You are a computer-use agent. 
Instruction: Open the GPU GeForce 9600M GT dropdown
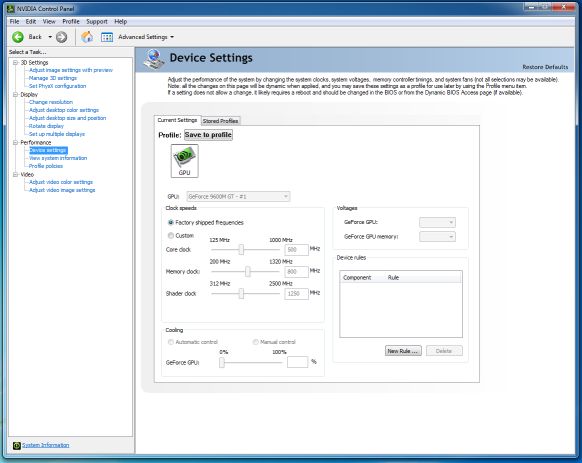click(238, 196)
